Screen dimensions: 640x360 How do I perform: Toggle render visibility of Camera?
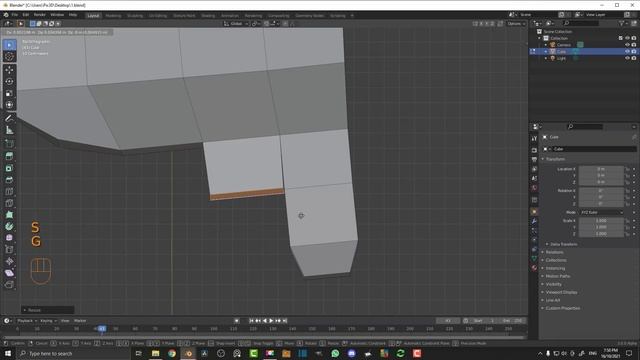coord(634,45)
